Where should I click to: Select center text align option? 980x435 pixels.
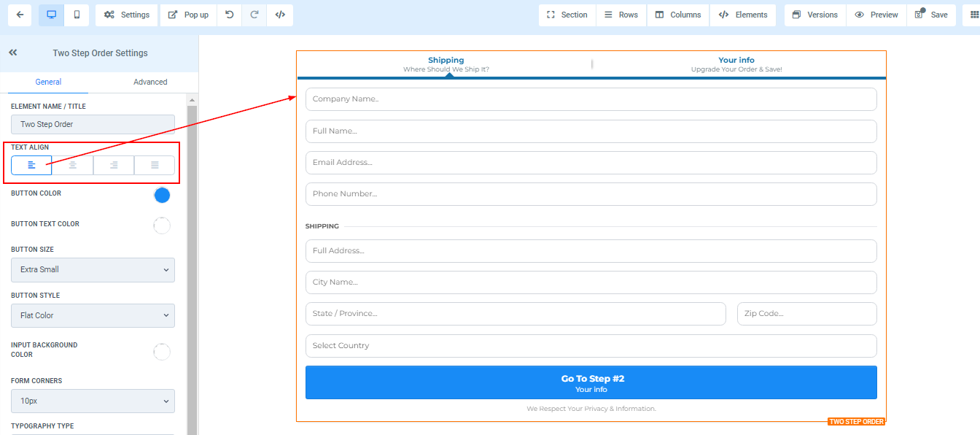pyautogui.click(x=73, y=166)
